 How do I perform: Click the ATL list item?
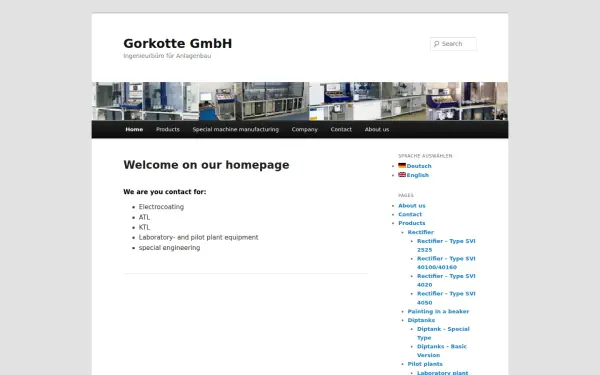(x=144, y=217)
